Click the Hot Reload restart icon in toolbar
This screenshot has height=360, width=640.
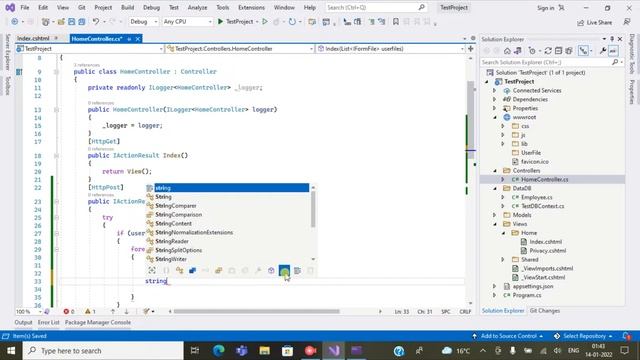292,22
